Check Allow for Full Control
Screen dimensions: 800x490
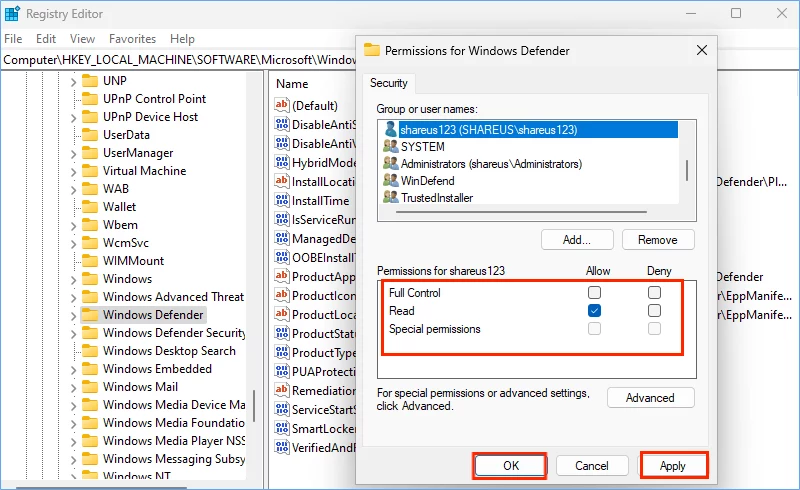click(x=594, y=292)
